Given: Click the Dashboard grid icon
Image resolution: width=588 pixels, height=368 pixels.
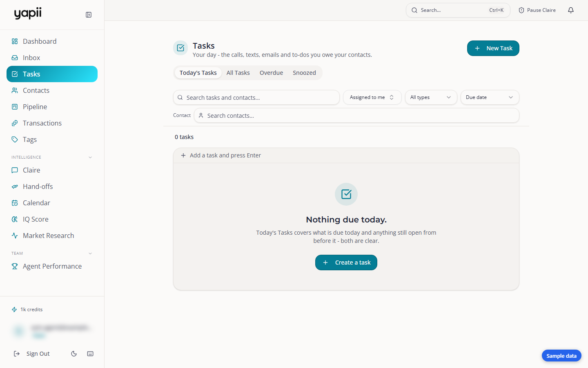Looking at the screenshot, I should (x=15, y=41).
